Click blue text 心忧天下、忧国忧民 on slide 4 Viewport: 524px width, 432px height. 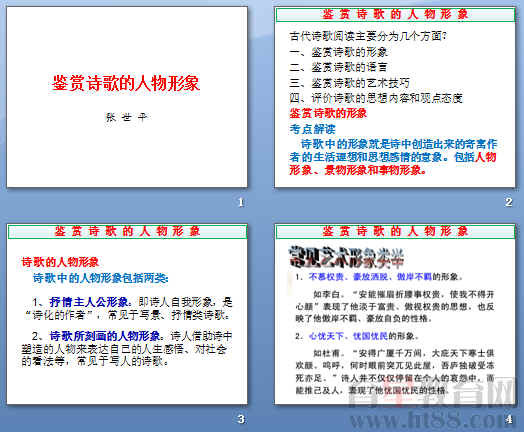[x=348, y=336]
